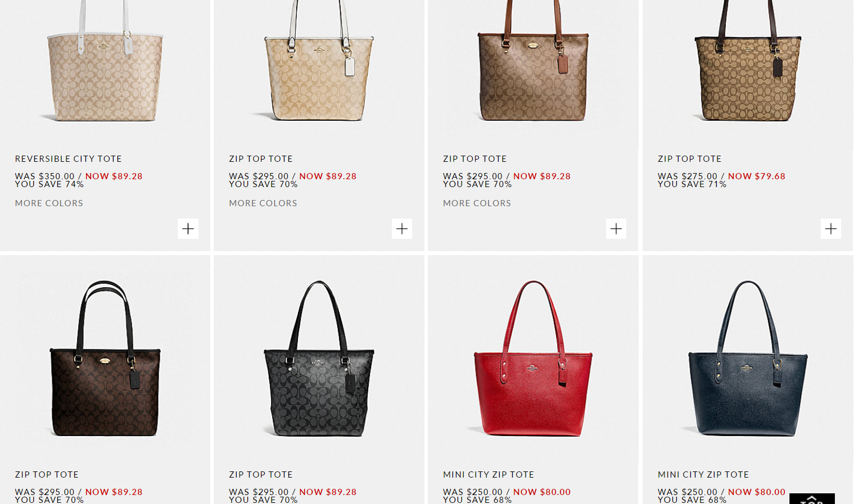The width and height of the screenshot is (863, 504).
Task: View the brown signature Zip Top Tote image
Action: pyautogui.click(x=533, y=62)
